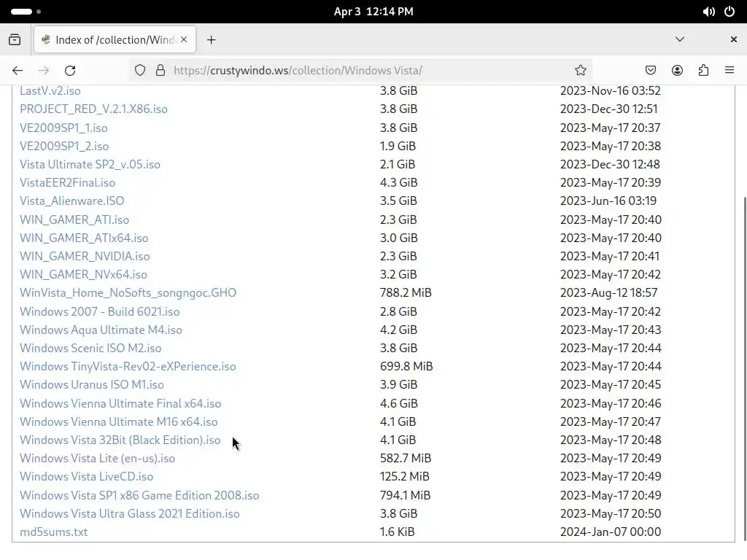747x560 pixels.
Task: Open the md5sums.txt file
Action: (53, 532)
